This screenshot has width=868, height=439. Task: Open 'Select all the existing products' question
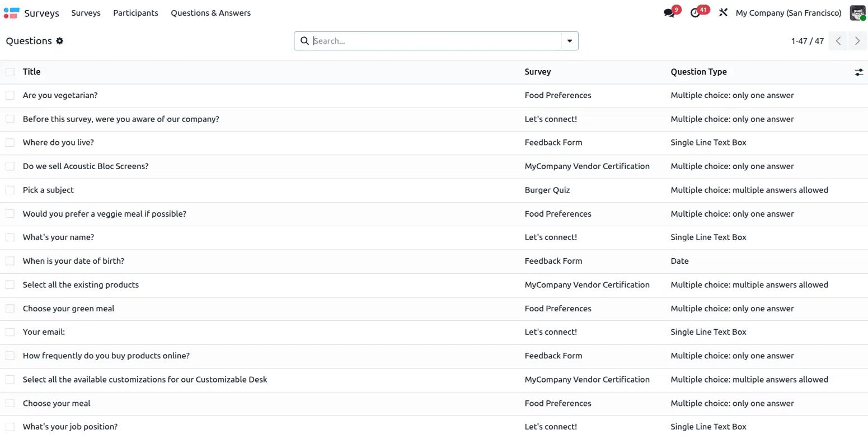click(x=81, y=284)
